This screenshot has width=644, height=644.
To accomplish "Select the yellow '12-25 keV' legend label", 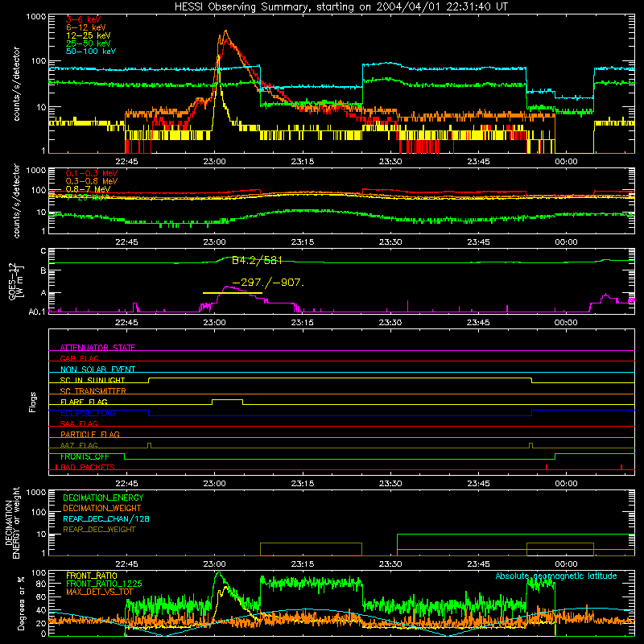I will click(x=88, y=35).
